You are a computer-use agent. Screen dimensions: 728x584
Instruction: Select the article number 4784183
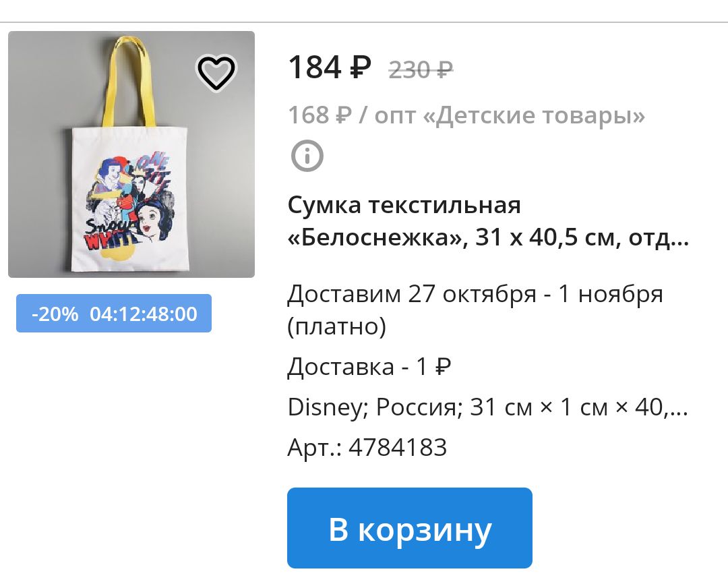[x=398, y=447]
